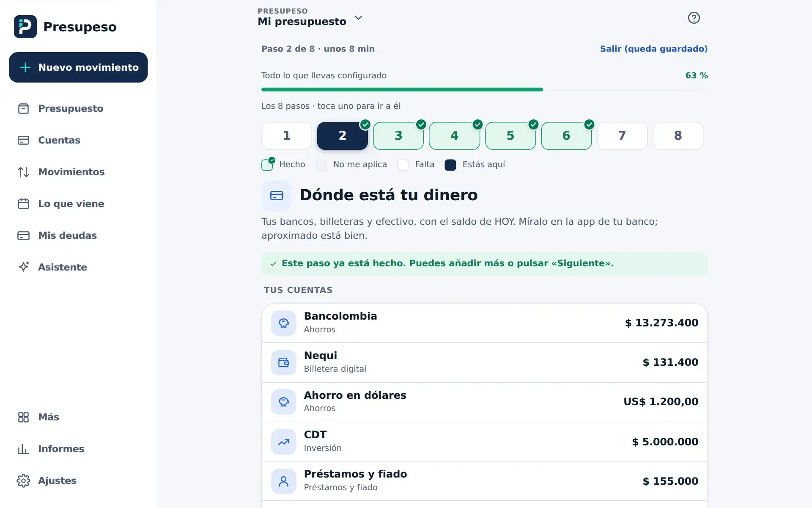Click the Presupeso logo icon
This screenshot has width=812, height=508.
[25, 27]
